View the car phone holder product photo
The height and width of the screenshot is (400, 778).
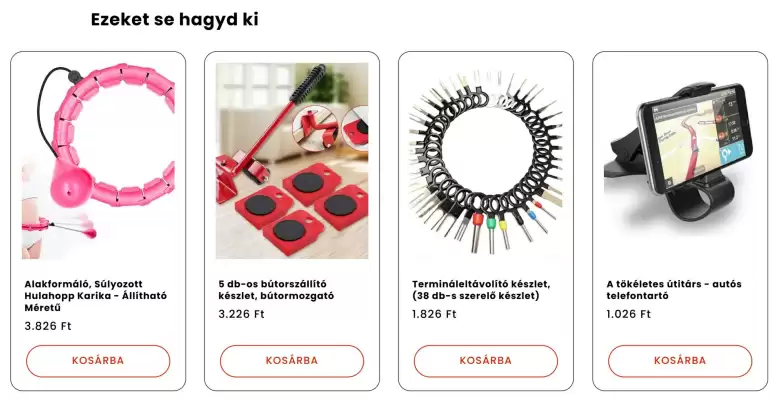[x=680, y=161]
